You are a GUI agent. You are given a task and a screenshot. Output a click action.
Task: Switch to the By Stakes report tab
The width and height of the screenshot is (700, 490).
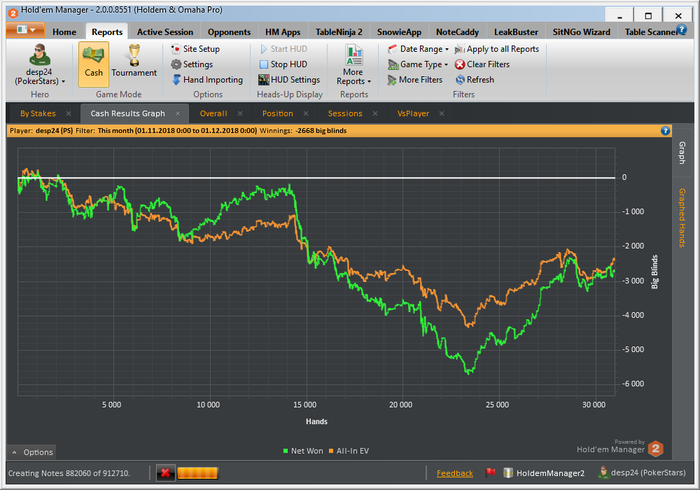(38, 114)
